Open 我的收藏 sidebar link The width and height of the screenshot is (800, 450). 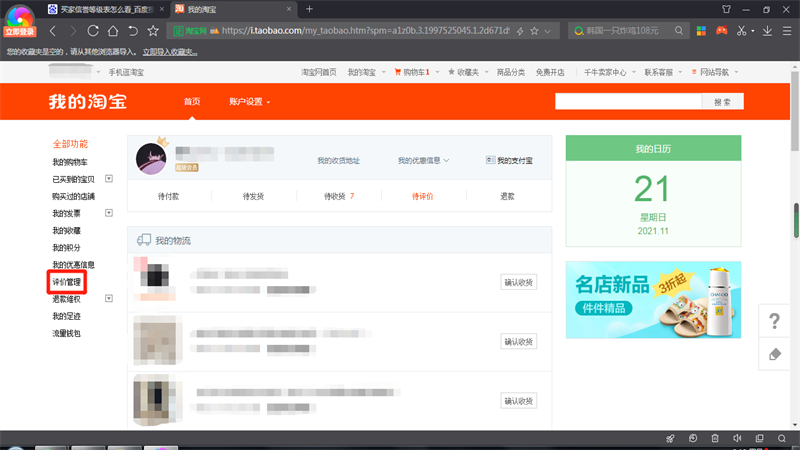66,231
